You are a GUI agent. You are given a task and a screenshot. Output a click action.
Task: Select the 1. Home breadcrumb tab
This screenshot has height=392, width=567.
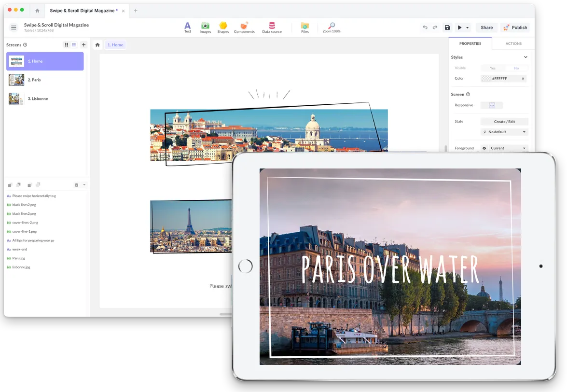(x=115, y=45)
